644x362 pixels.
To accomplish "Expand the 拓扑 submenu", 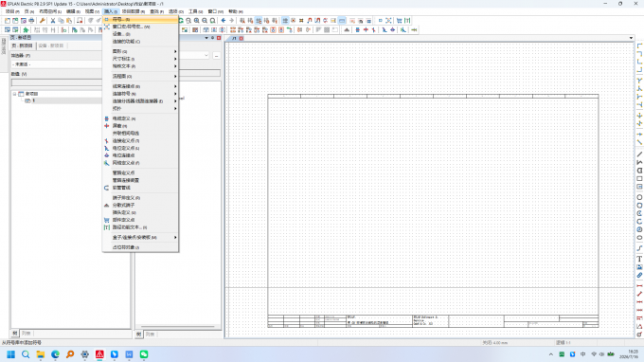I will 140,108.
